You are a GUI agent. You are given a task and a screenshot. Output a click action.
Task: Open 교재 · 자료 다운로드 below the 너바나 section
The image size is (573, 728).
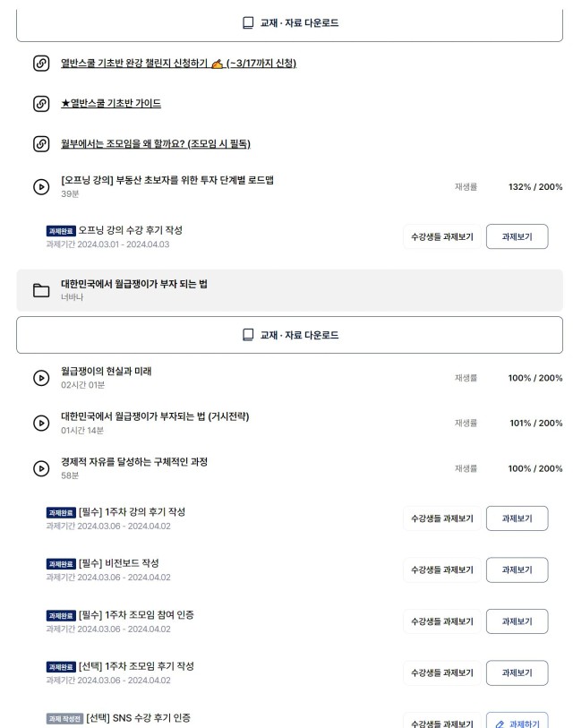click(289, 335)
